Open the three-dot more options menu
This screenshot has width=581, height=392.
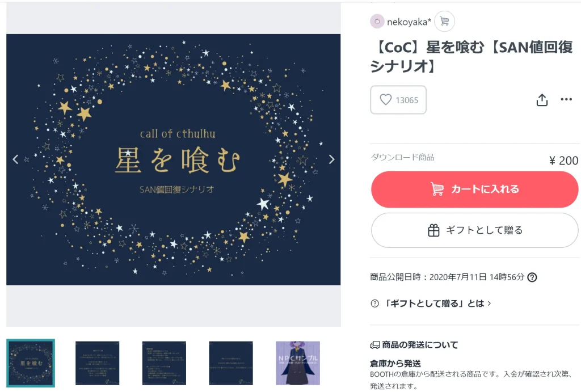click(566, 99)
